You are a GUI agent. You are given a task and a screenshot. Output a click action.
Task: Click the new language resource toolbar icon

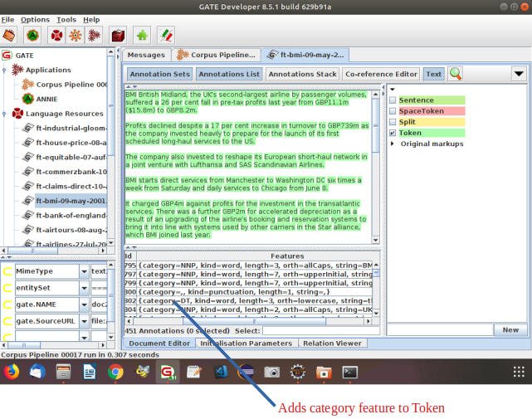[x=56, y=36]
